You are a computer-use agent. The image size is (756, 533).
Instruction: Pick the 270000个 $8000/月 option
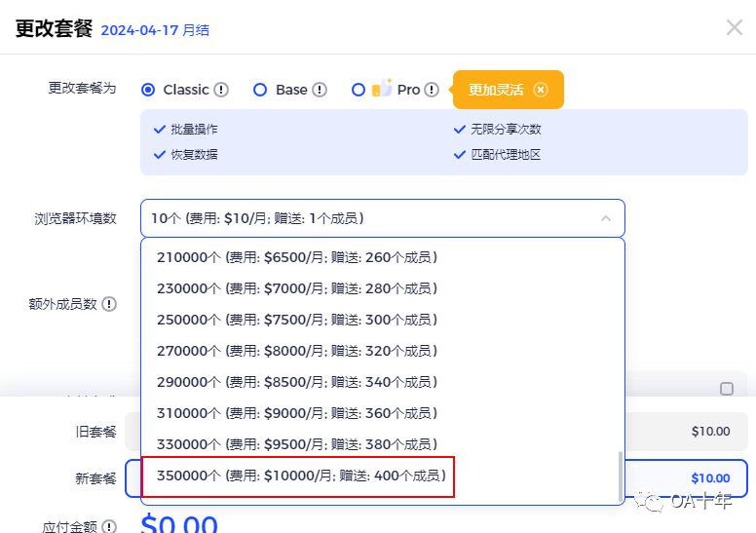(x=296, y=351)
